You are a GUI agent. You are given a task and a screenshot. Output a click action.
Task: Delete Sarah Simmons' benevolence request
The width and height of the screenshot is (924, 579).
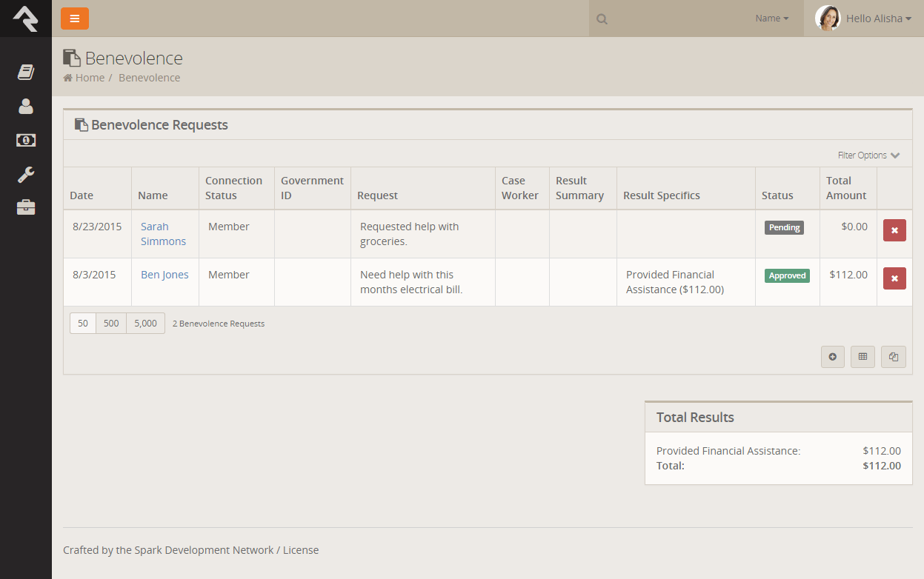point(894,230)
